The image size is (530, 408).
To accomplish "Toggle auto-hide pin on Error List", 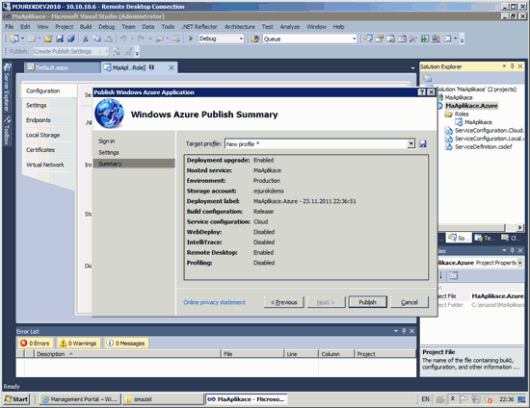I will [404, 331].
